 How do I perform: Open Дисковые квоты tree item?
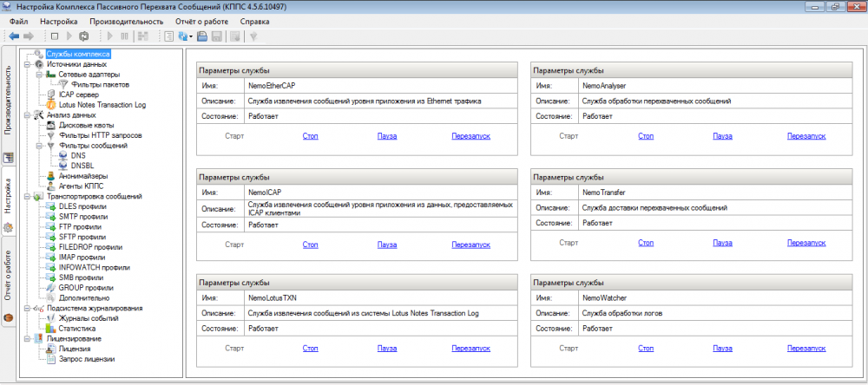(x=86, y=125)
